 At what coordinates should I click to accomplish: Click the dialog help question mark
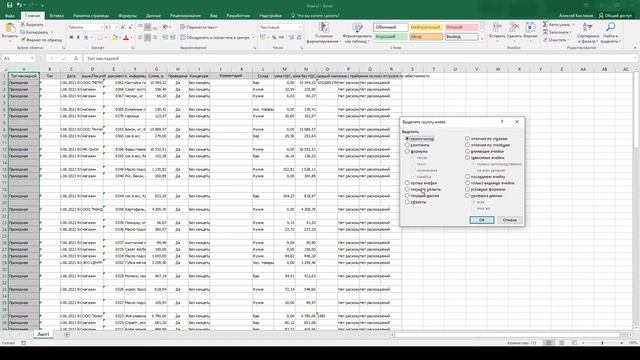pyautogui.click(x=502, y=122)
